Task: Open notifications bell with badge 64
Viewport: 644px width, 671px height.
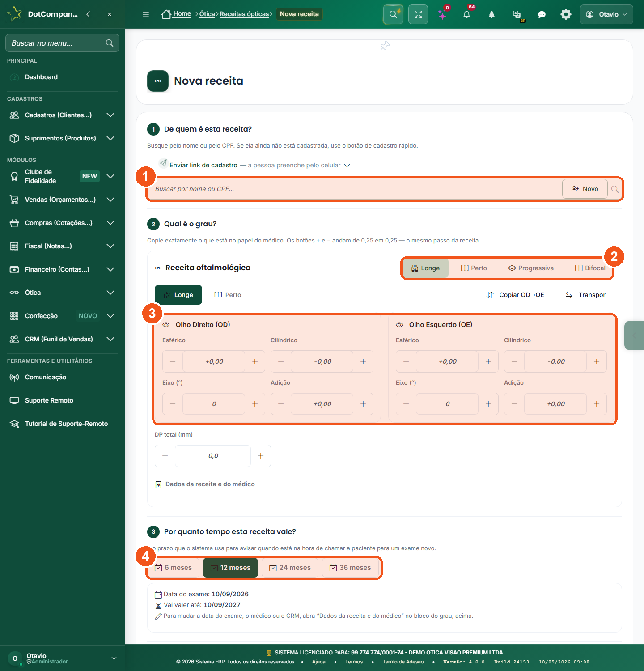Action: tap(467, 14)
